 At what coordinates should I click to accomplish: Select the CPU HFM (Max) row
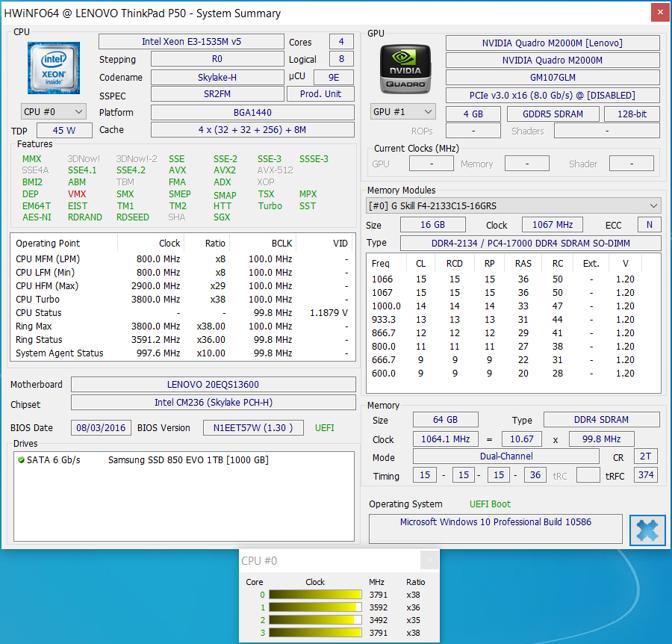click(183, 286)
